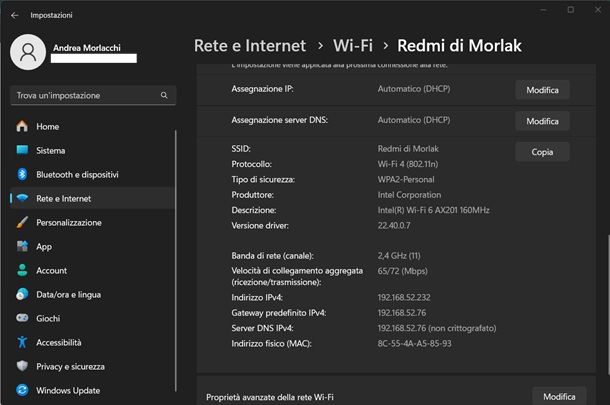Image resolution: width=610 pixels, height=405 pixels.
Task: Click the Home house icon
Action: pos(22,126)
